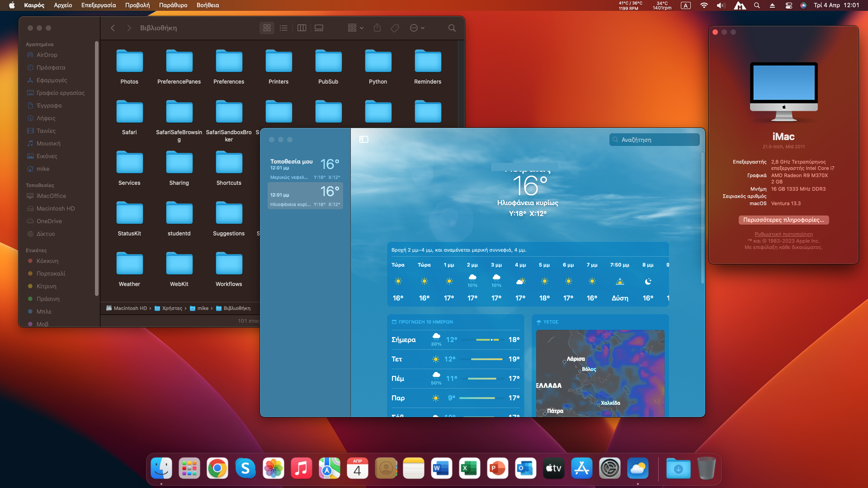Click the Αναζήτηση field in Weather
The width and height of the screenshot is (868, 488).
coord(655,140)
